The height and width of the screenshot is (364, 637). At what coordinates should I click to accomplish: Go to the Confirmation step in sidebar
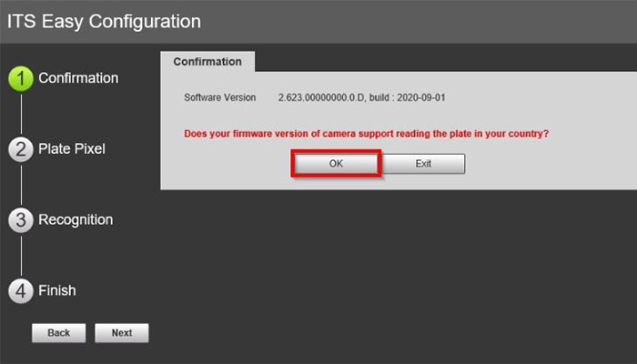[x=78, y=78]
